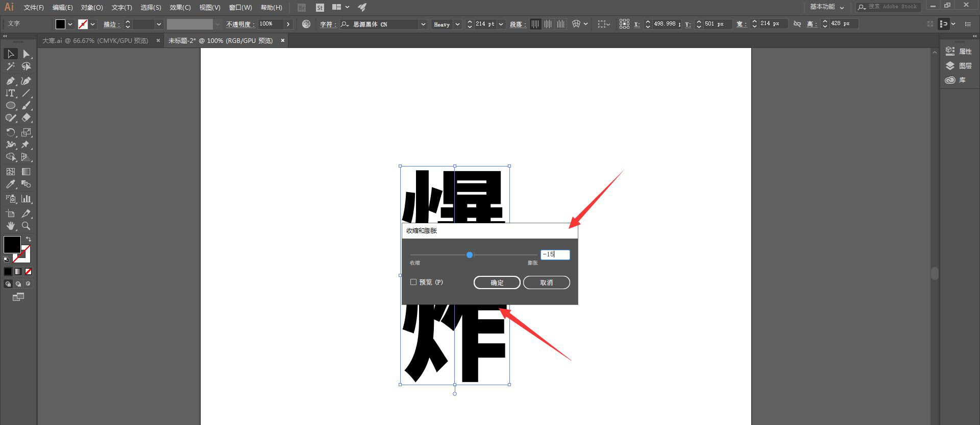
Task: Open the 214 pt font size dropdown
Action: tap(501, 24)
